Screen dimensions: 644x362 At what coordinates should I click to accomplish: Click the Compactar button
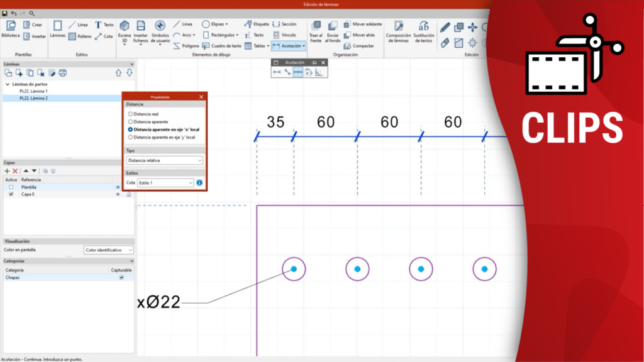coord(359,46)
